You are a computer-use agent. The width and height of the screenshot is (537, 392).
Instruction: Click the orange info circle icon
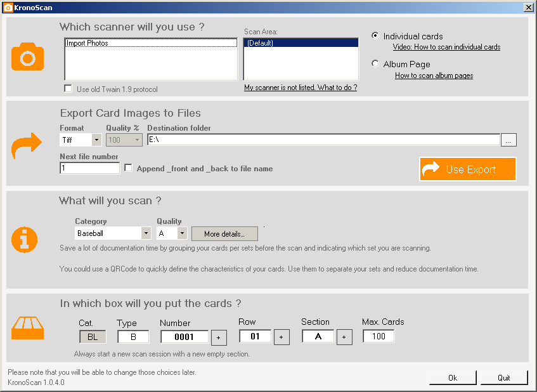(x=24, y=240)
